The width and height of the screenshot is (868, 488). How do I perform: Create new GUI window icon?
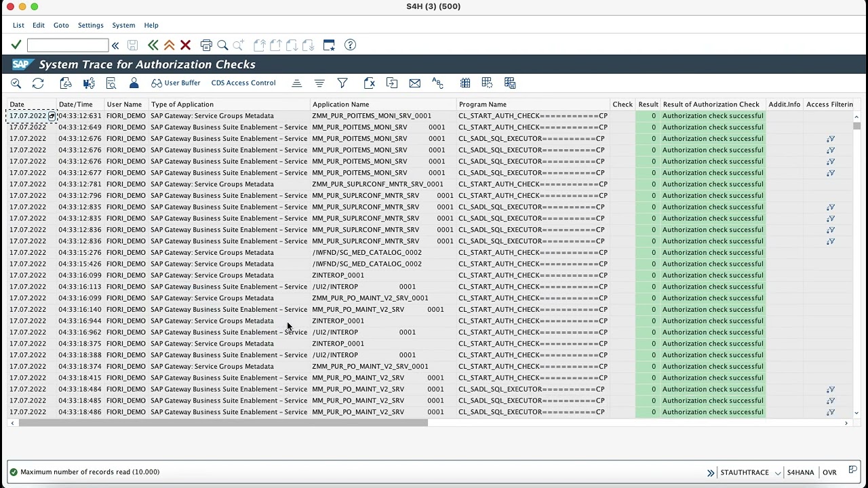[329, 45]
